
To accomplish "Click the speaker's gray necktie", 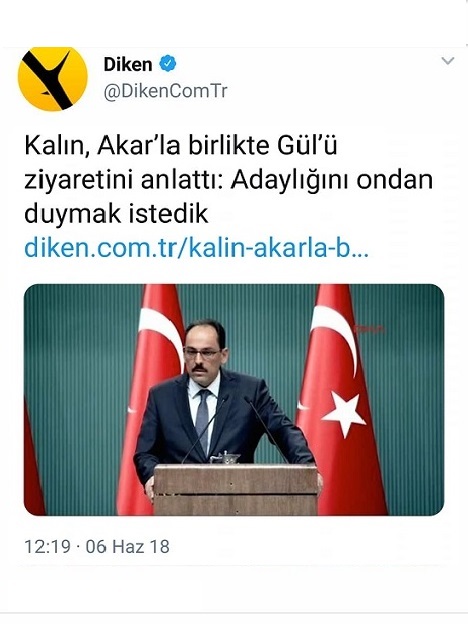I will coord(203,418).
